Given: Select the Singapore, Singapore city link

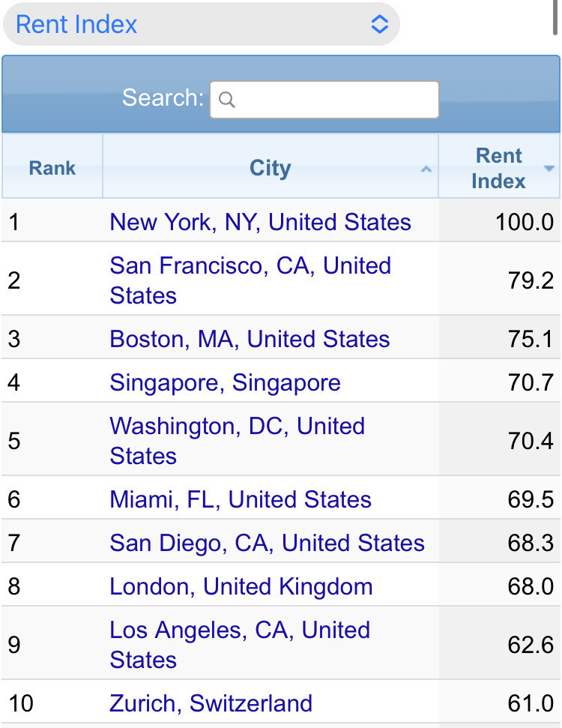Looking at the screenshot, I should tap(225, 382).
